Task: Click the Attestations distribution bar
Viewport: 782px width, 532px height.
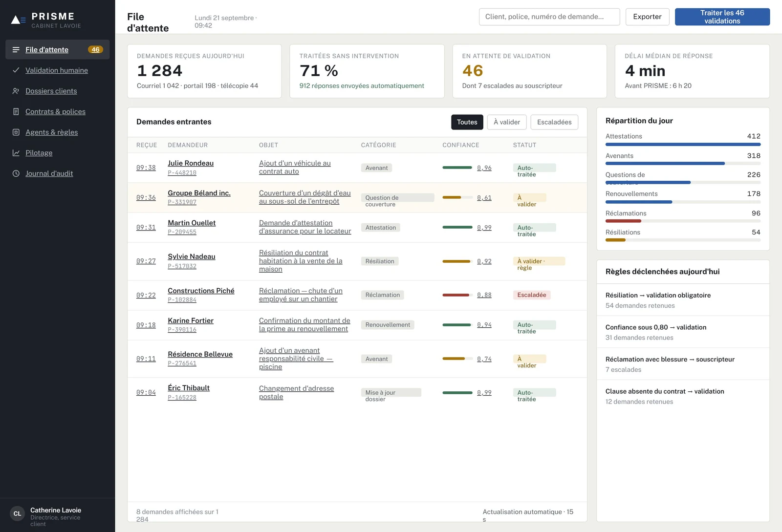Action: [x=683, y=145]
